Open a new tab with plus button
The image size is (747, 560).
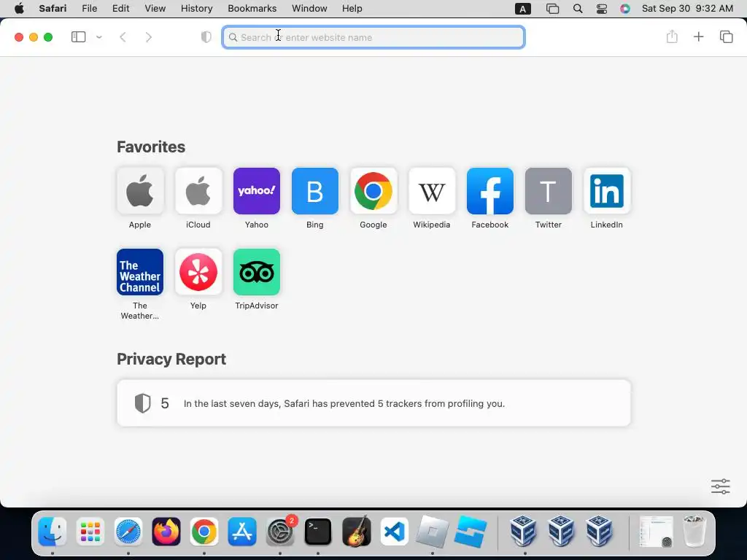click(698, 36)
